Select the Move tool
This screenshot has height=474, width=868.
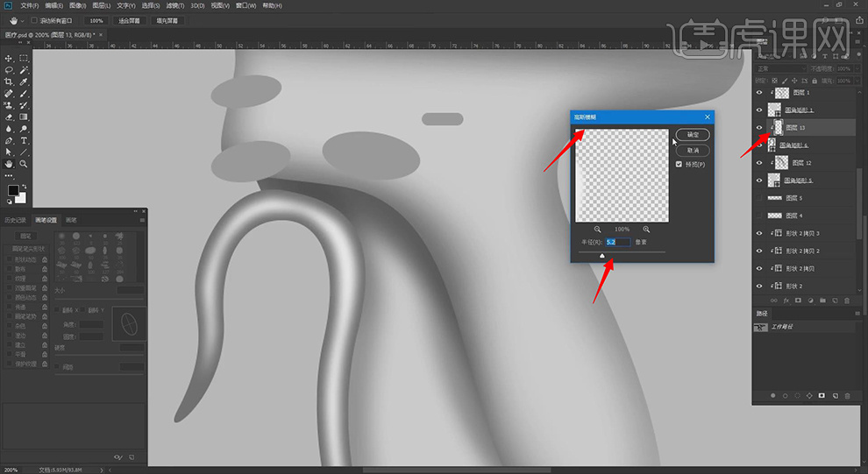point(9,58)
